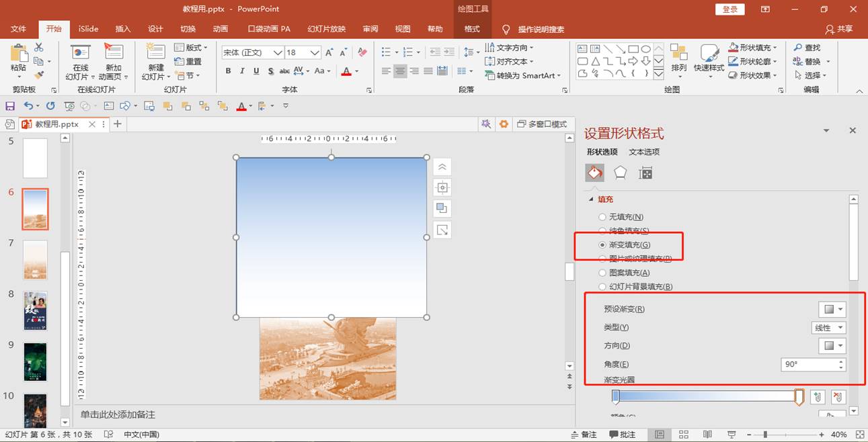This screenshot has height=442, width=868.
Task: Switch to the 插入 ribbon tab
Action: tap(123, 29)
